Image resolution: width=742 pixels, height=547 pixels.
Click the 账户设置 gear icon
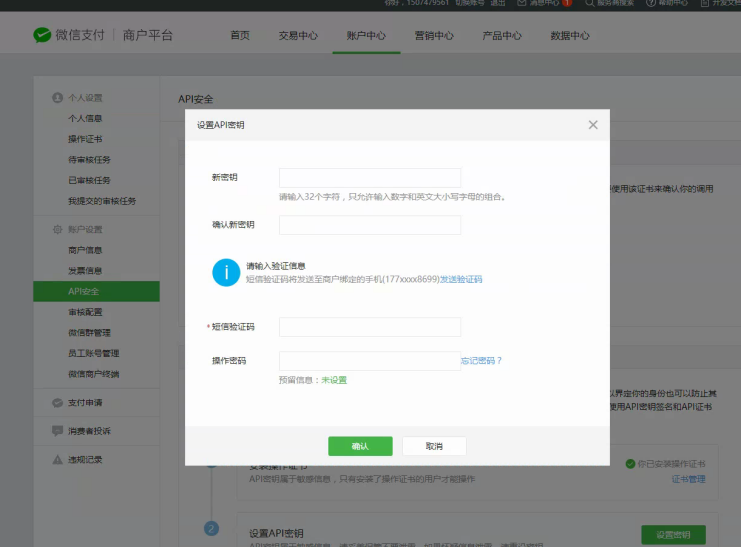(58, 229)
